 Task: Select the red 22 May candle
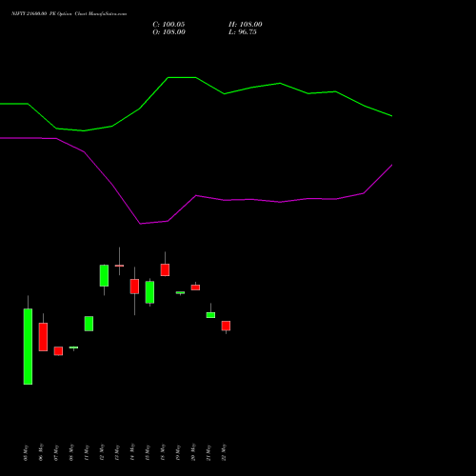(226, 326)
